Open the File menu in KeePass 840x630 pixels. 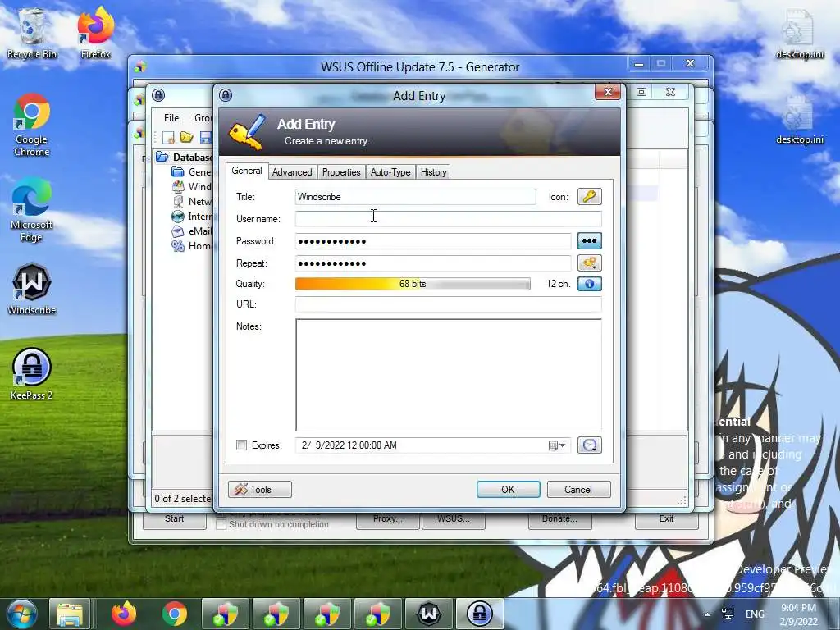coord(171,118)
